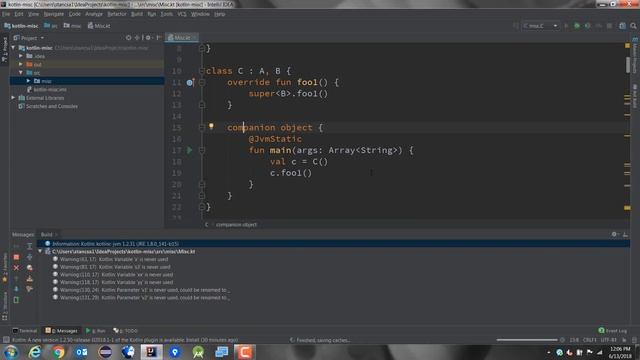Click the editor vertical scrollbar thumb
This screenshot has width=640, height=360.
coord(628,64)
